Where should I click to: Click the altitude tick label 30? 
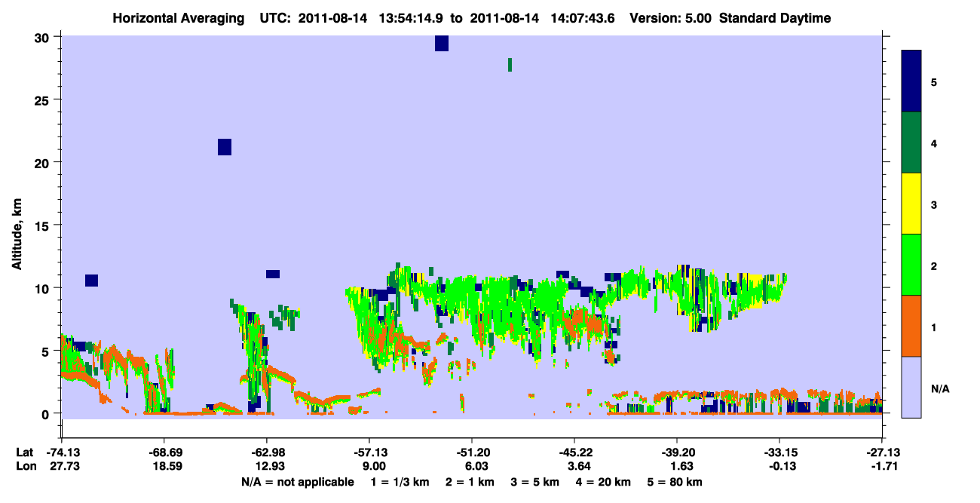pos(44,37)
